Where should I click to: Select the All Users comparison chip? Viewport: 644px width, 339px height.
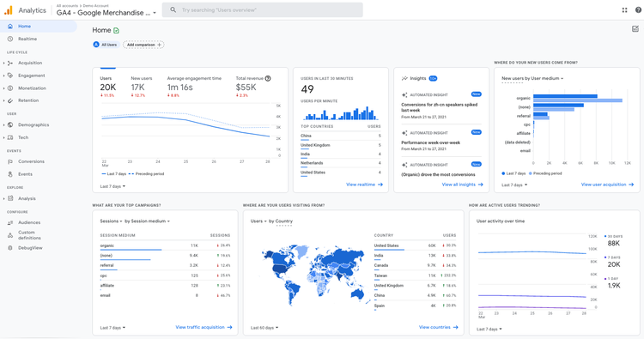click(x=106, y=45)
